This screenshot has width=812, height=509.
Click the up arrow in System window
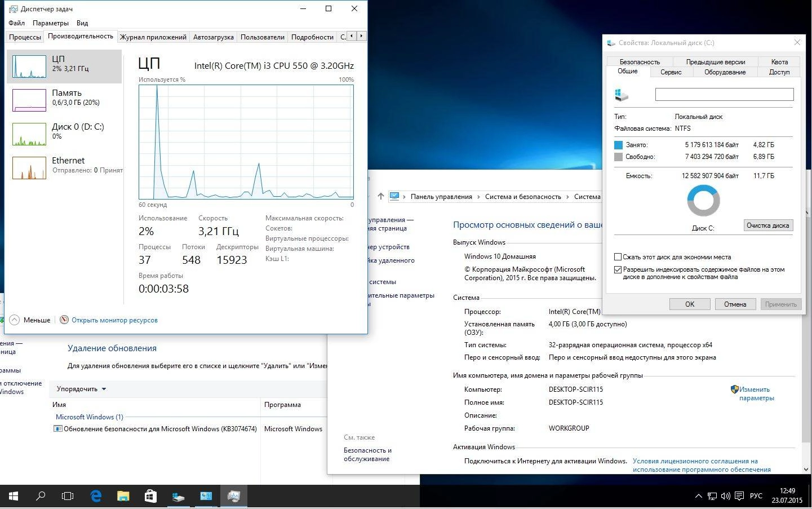point(381,197)
